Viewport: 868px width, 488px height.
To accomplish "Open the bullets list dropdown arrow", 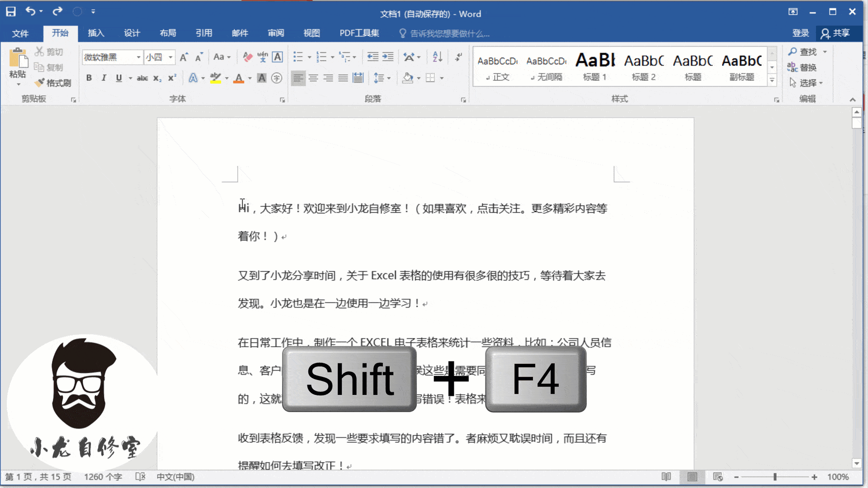I will coord(309,57).
